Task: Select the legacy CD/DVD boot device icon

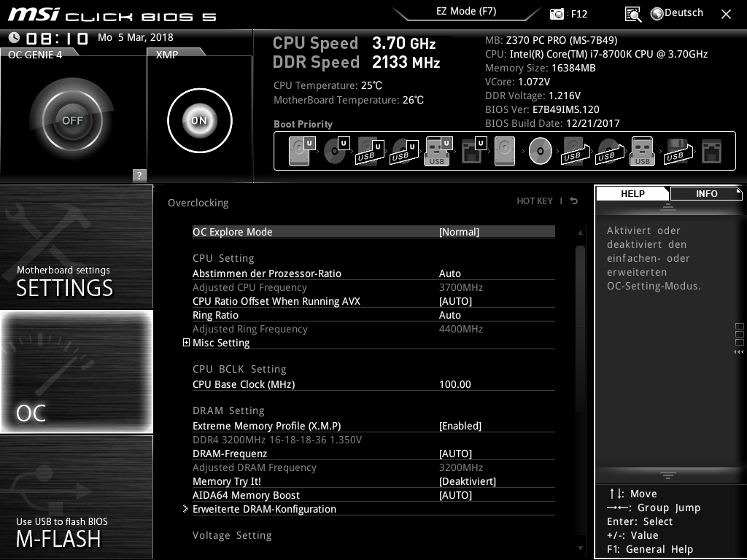Action: coord(541,151)
